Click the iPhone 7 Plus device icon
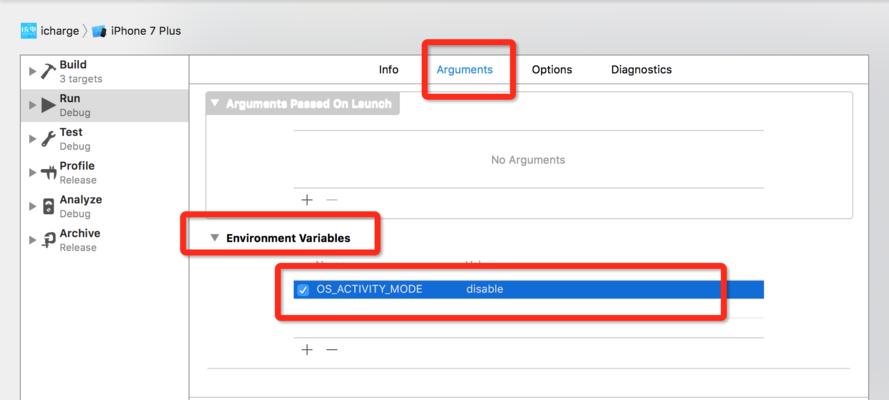Screen dimensions: 889x400 (99, 31)
